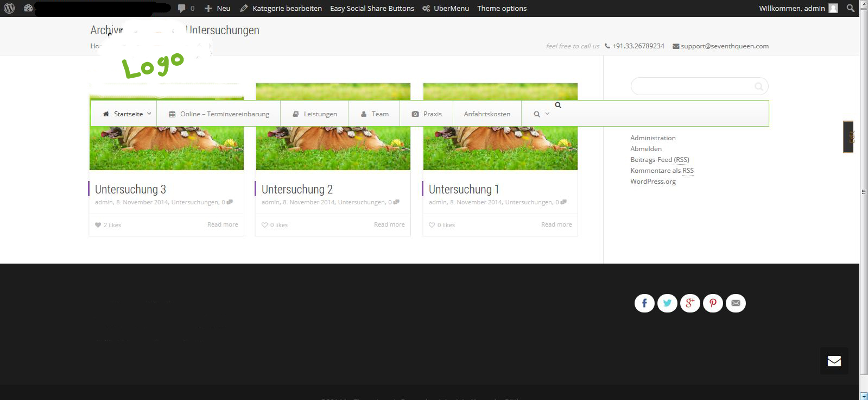
Task: Open the comments bubble icon in admin bar
Action: [x=182, y=8]
